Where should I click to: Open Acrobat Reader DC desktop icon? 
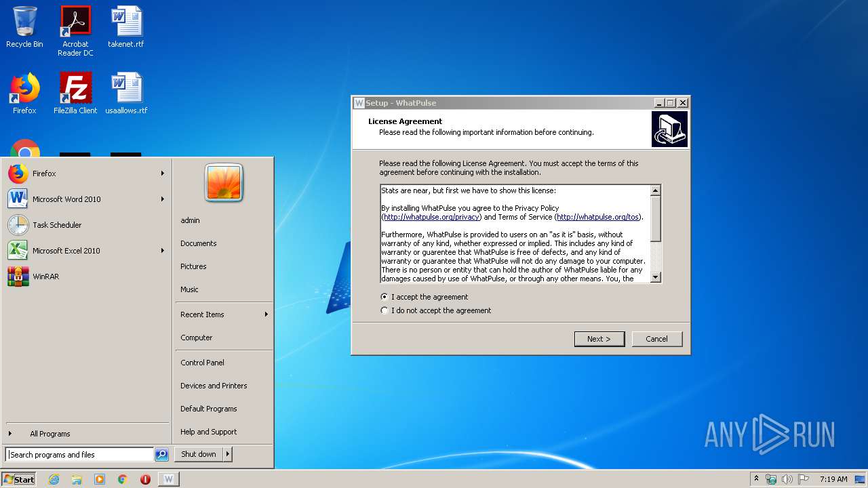(75, 31)
